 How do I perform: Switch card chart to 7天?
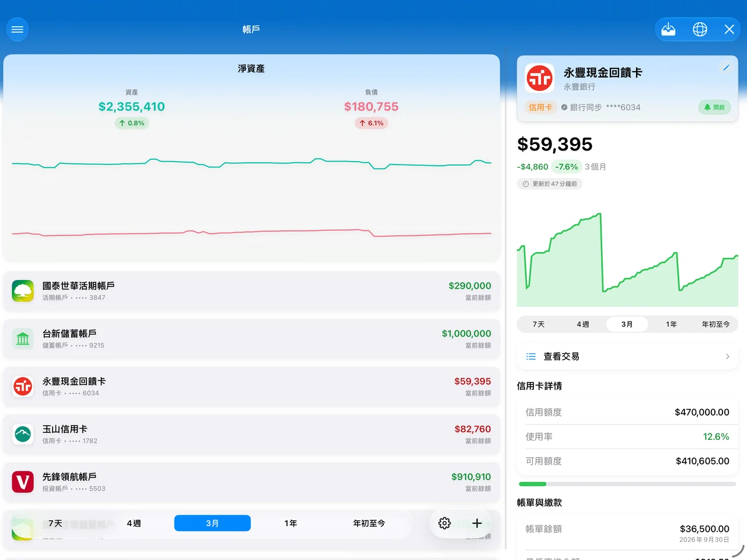click(539, 324)
